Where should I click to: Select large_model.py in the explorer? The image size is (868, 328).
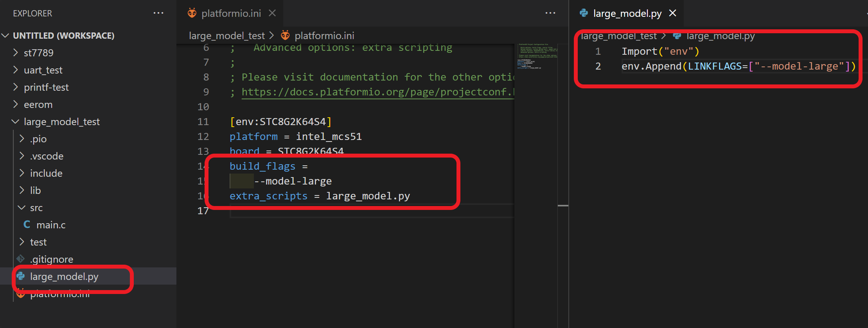[x=64, y=276]
